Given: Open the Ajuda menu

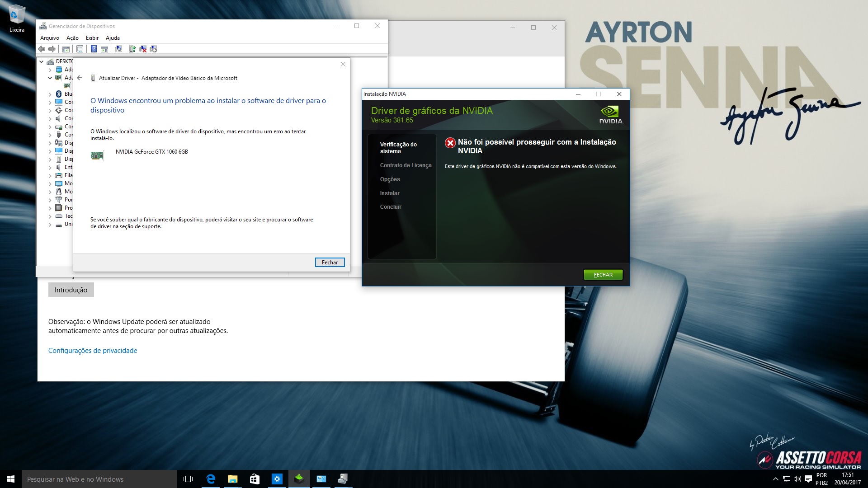Looking at the screenshot, I should point(113,38).
